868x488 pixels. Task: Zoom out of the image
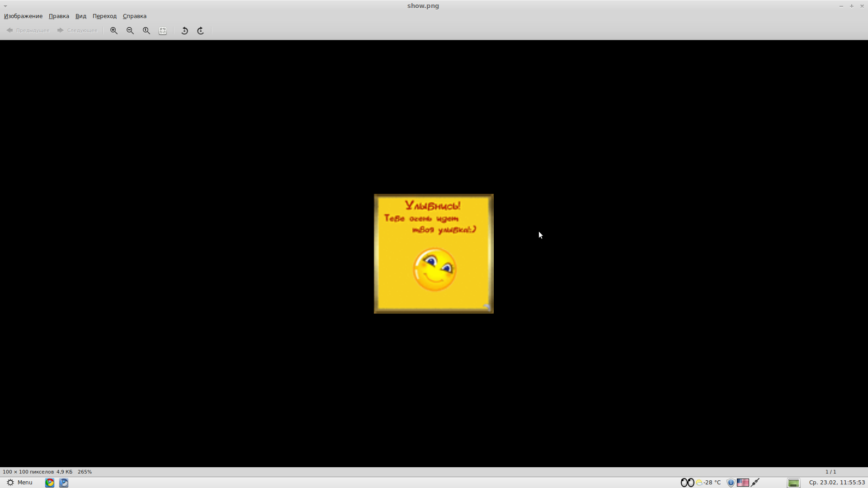coord(130,31)
